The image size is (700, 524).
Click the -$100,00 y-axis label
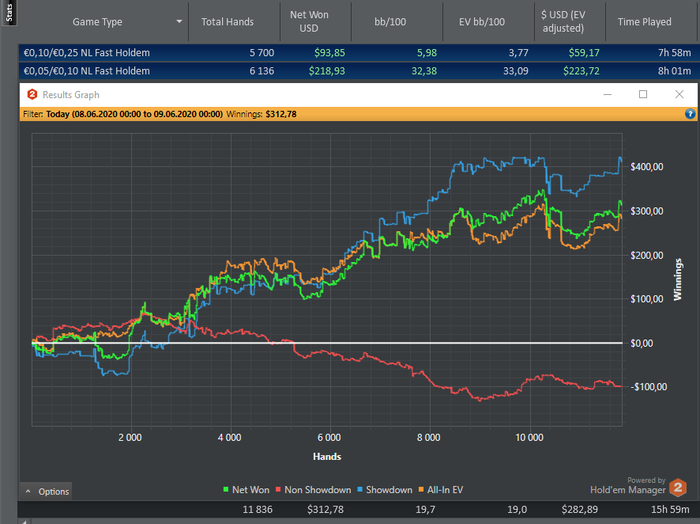tap(648, 387)
